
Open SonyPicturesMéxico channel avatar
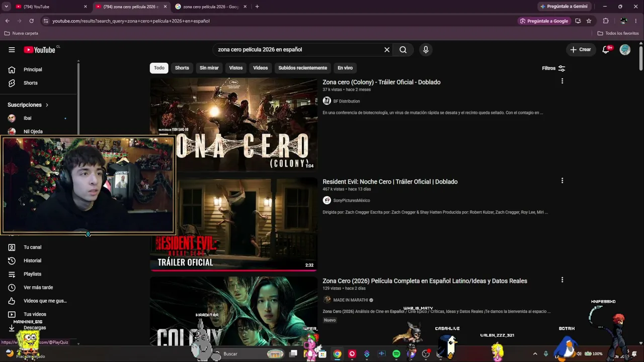click(x=327, y=201)
